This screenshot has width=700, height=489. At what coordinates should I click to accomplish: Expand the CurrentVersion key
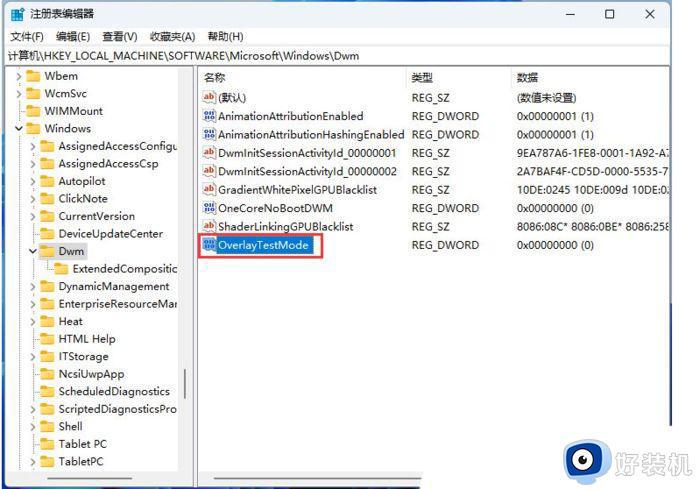(x=33, y=216)
